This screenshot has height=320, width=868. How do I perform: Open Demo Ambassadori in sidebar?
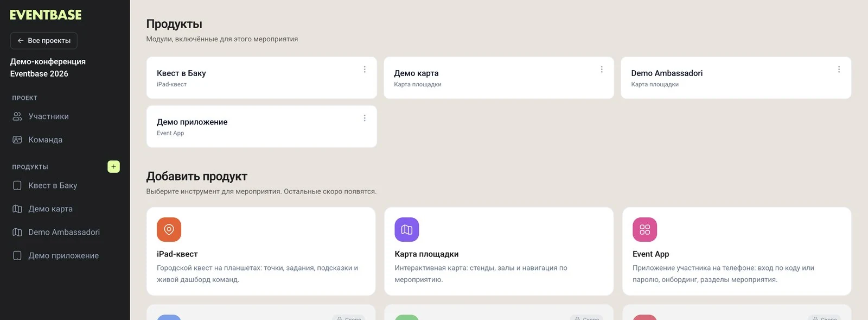(x=65, y=232)
